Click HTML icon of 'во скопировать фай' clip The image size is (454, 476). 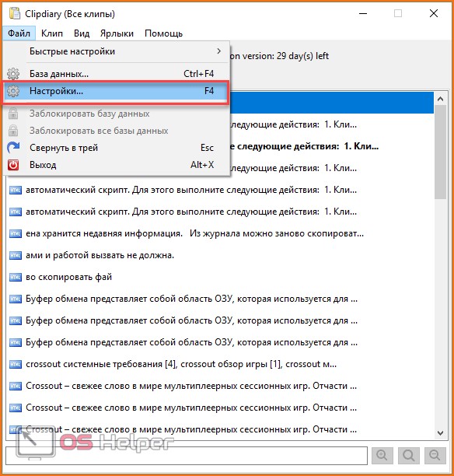(16, 277)
